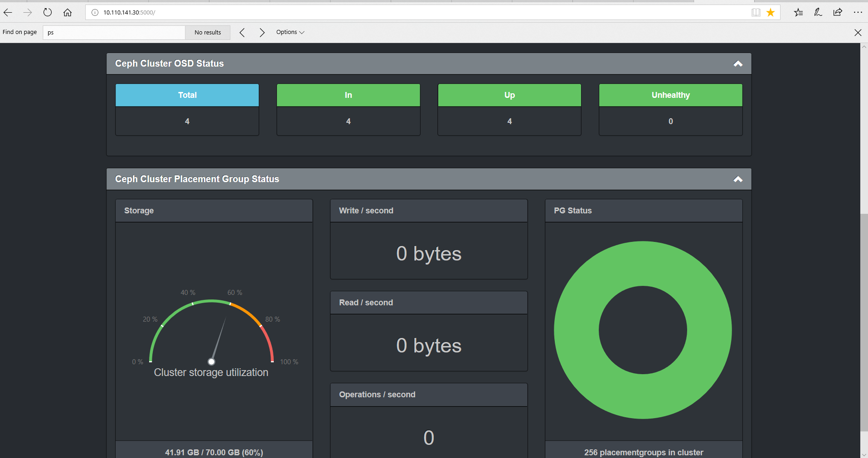Click the browser Back navigation arrow
This screenshot has width=868, height=458.
coord(8,12)
